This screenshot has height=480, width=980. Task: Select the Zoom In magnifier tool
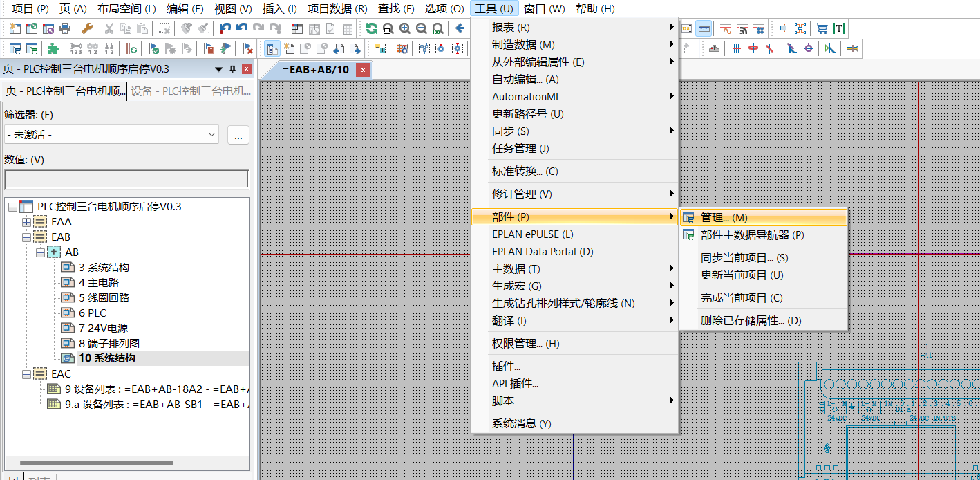click(404, 29)
